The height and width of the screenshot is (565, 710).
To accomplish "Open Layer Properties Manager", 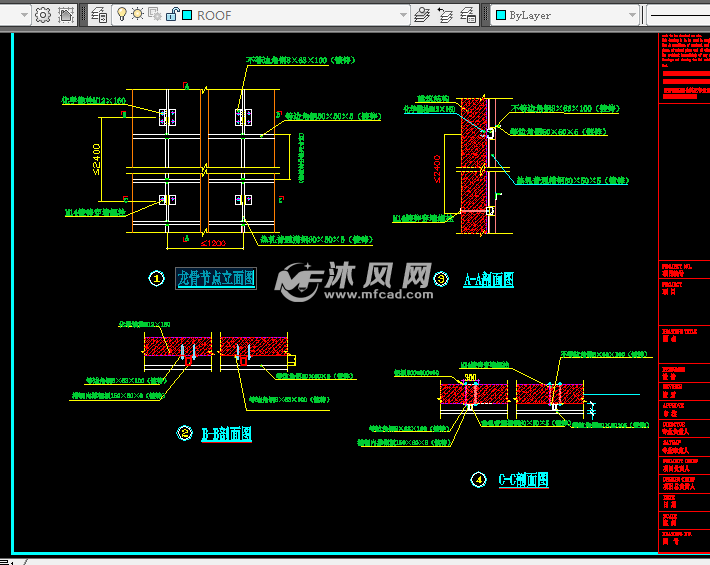I will (x=100, y=15).
